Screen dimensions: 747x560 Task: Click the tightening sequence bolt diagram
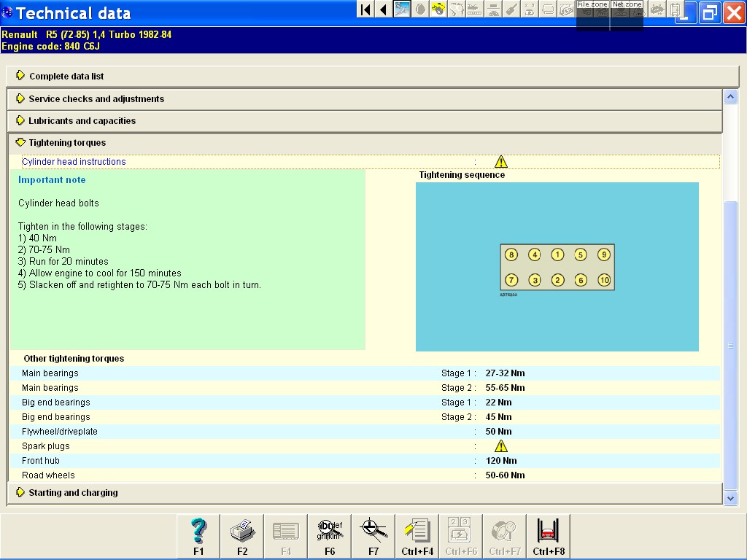(557, 267)
